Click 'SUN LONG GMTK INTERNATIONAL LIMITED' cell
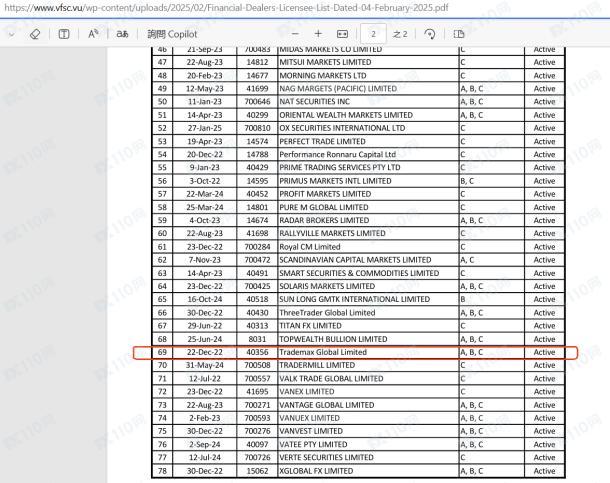 368,299
